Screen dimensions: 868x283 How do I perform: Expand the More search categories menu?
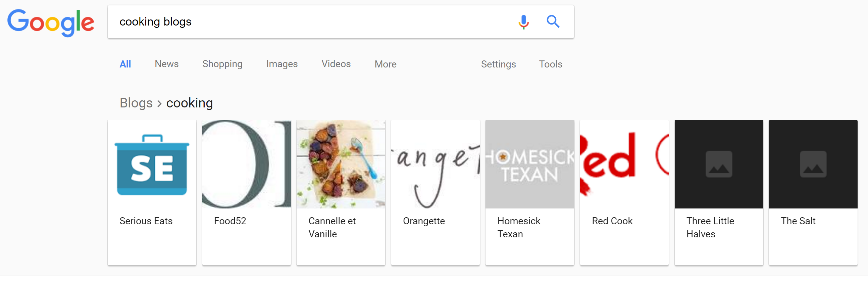(x=386, y=64)
